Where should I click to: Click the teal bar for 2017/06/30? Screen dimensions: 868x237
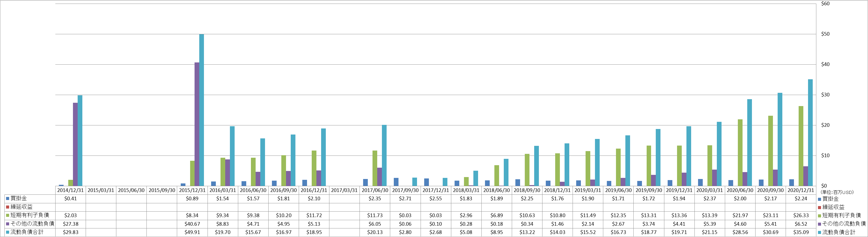pyautogui.click(x=384, y=156)
